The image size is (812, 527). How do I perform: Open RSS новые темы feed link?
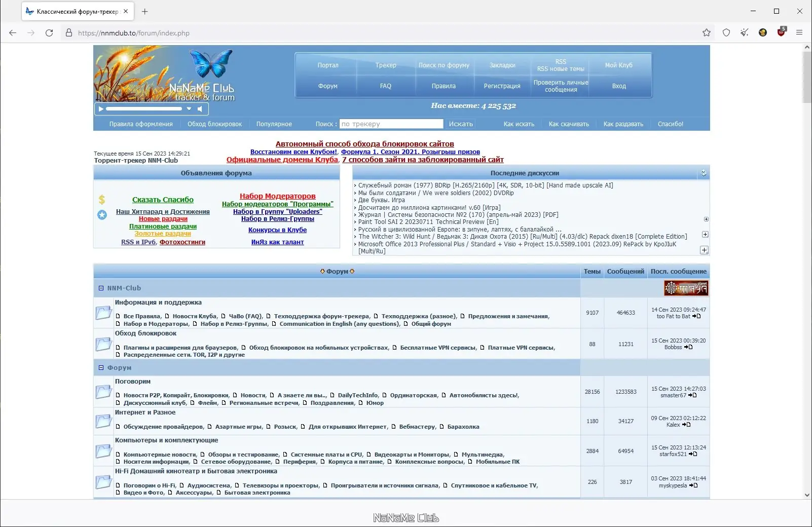[561, 69]
